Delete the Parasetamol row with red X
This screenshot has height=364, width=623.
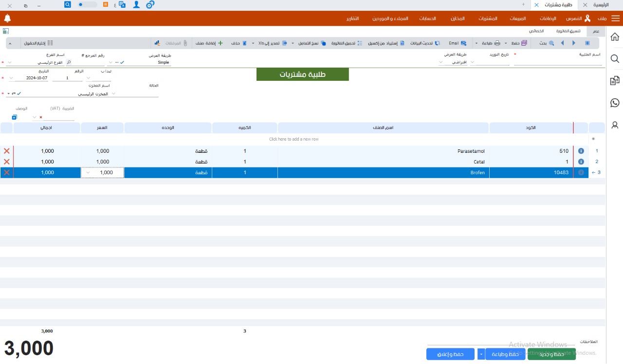(x=7, y=151)
